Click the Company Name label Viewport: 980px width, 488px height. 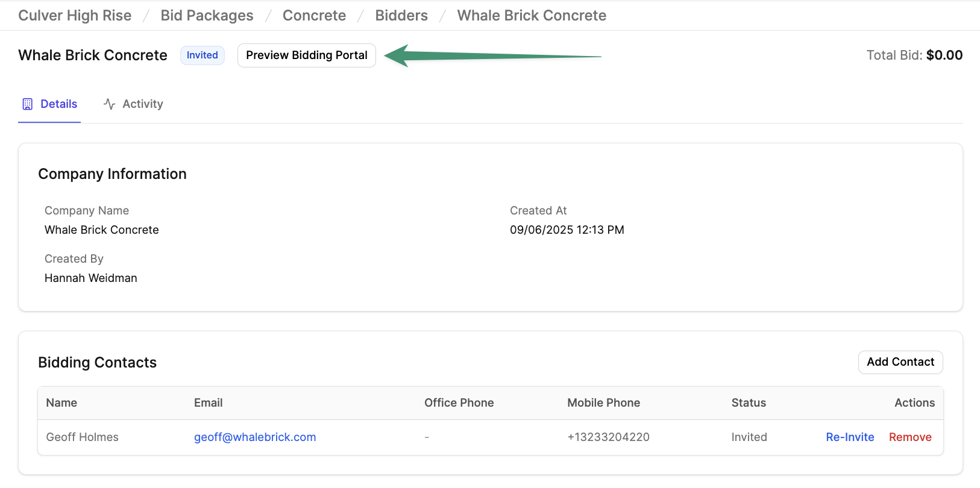(x=87, y=211)
